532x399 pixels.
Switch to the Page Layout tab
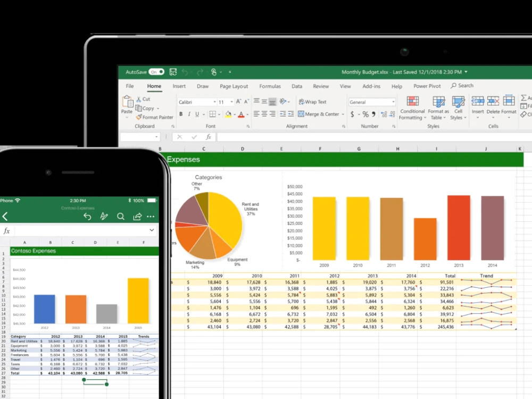(x=234, y=86)
